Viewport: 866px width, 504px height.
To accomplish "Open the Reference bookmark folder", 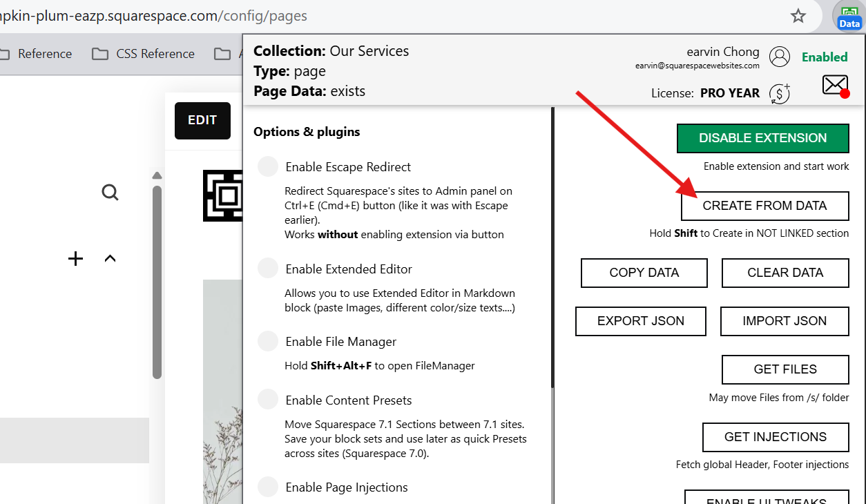I will tap(36, 54).
